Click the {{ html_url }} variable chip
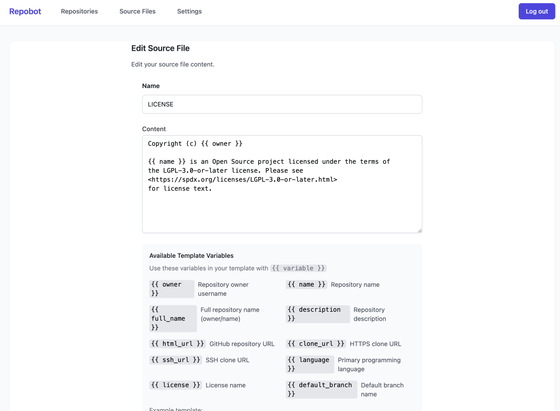Viewport: 560px width, 411px height. [177, 344]
